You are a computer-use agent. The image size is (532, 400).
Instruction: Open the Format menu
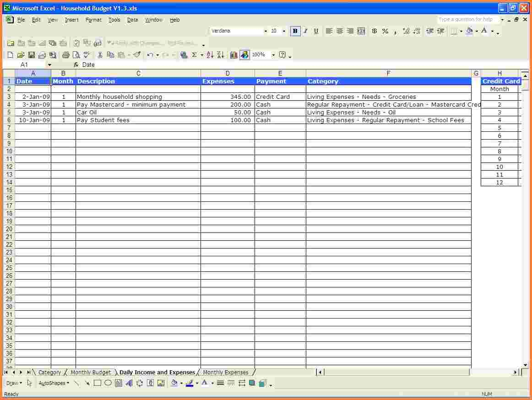pos(93,20)
